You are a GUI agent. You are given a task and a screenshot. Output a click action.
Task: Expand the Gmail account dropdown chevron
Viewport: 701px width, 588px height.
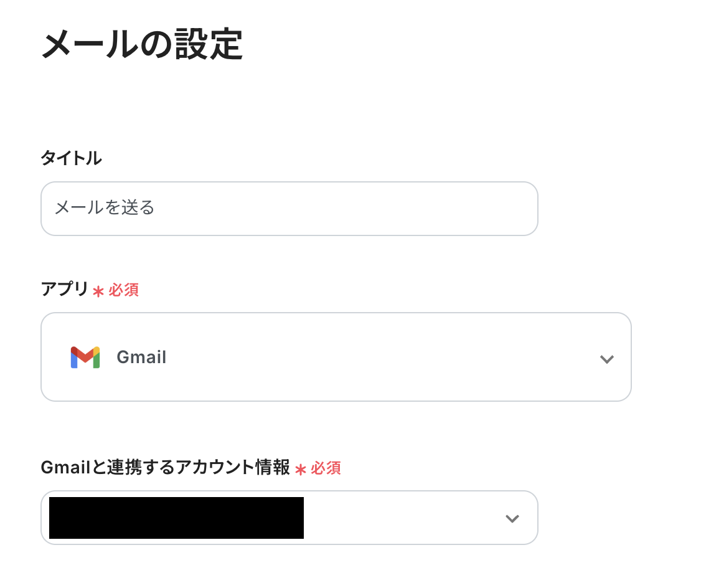pyautogui.click(x=512, y=518)
